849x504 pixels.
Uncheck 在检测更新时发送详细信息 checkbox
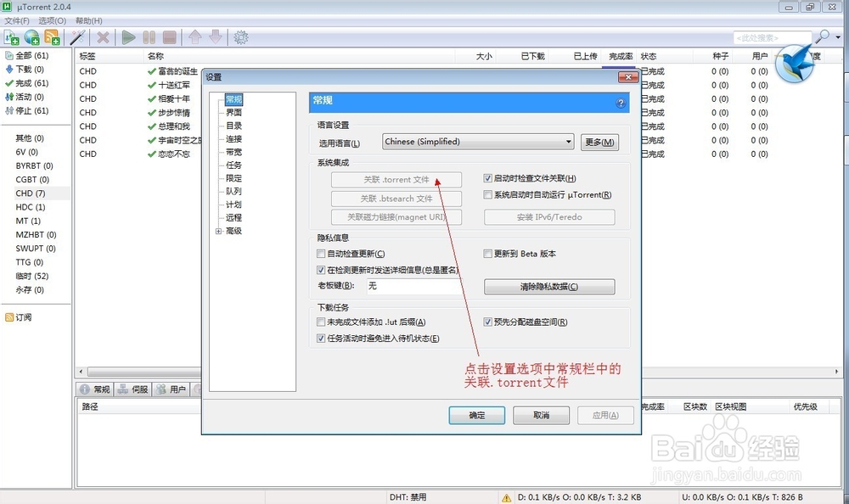pyautogui.click(x=321, y=270)
